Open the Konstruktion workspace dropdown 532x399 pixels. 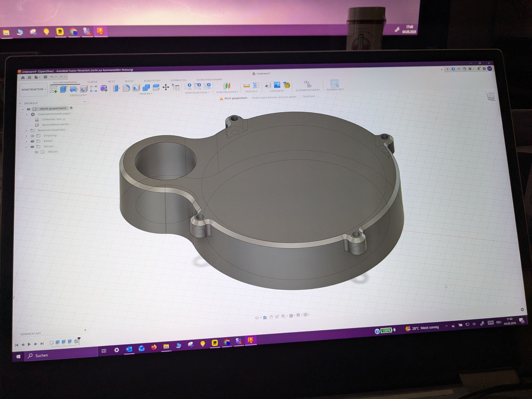34,89
